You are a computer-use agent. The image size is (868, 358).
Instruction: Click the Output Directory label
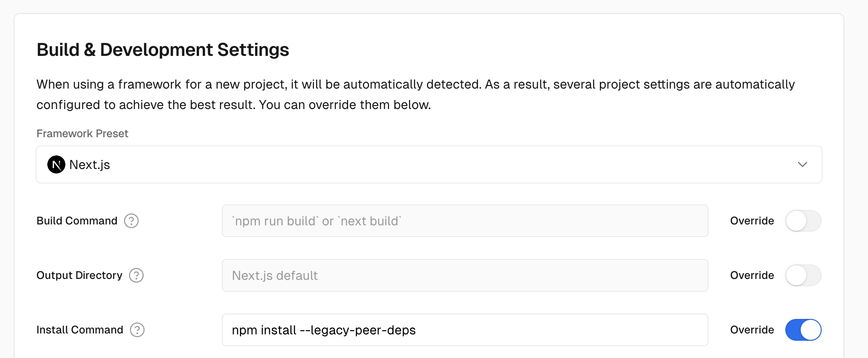80,275
